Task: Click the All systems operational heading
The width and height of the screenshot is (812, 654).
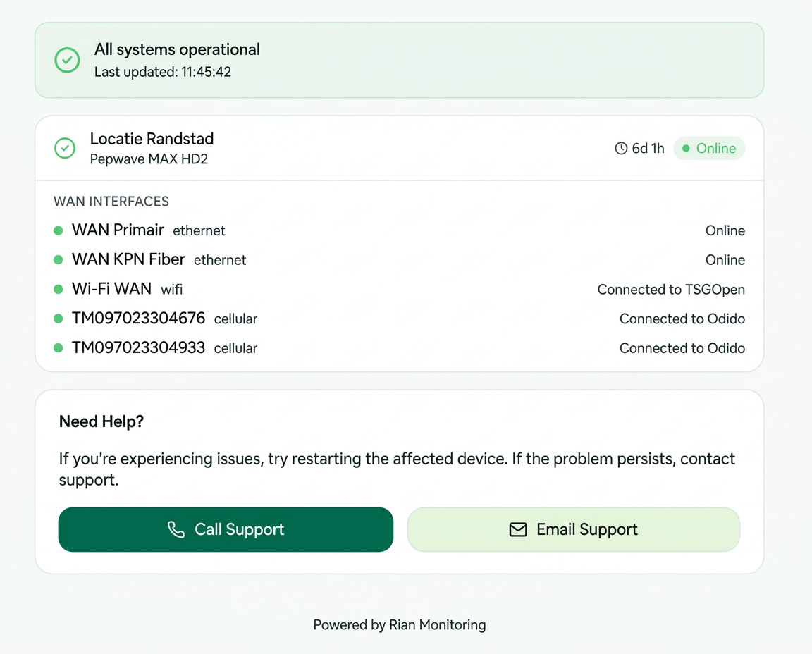Action: pyautogui.click(x=177, y=50)
